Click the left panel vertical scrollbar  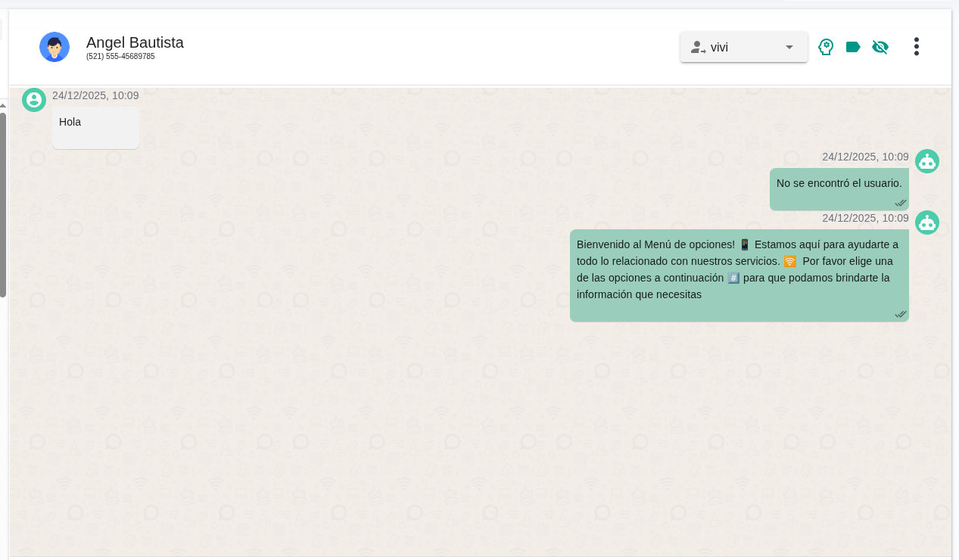coord(3,204)
